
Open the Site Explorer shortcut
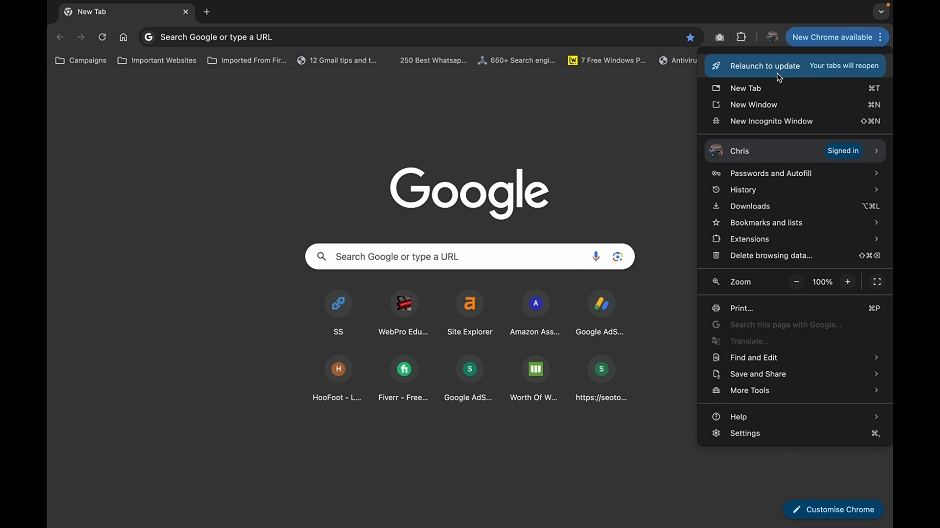click(x=469, y=313)
